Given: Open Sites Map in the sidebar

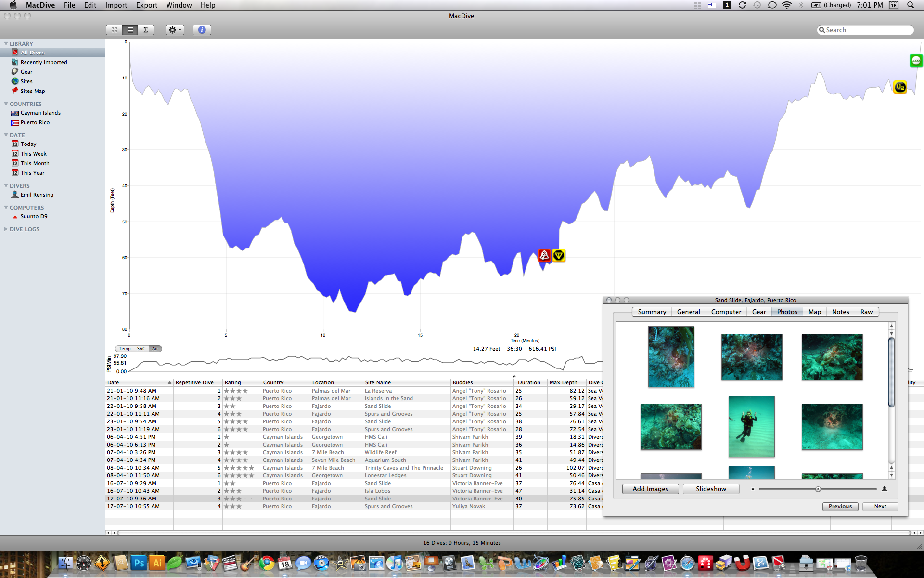Looking at the screenshot, I should click(32, 91).
